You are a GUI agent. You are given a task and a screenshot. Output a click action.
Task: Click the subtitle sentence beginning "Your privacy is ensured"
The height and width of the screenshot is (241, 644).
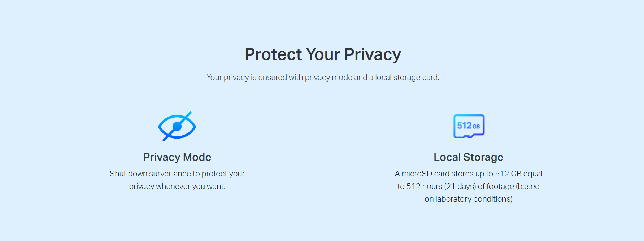[323, 78]
